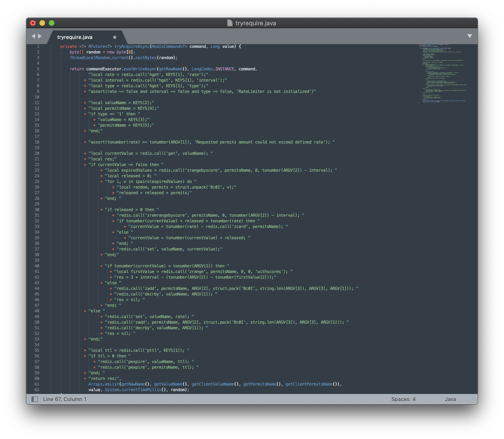
Task: Click the document icon in the title bar
Action: pyautogui.click(x=230, y=23)
